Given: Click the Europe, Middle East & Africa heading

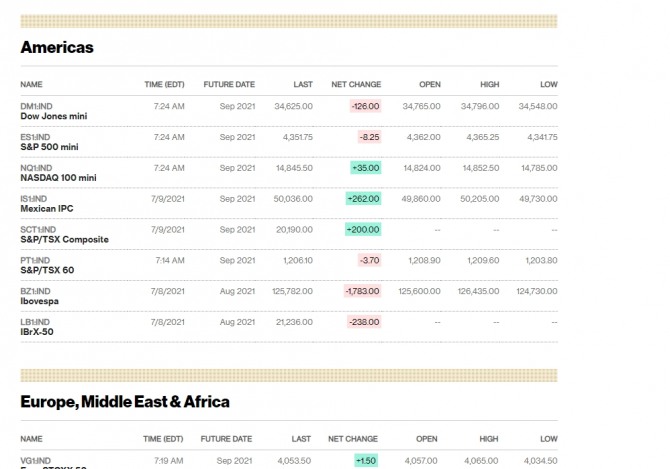Looking at the screenshot, I should point(125,401).
